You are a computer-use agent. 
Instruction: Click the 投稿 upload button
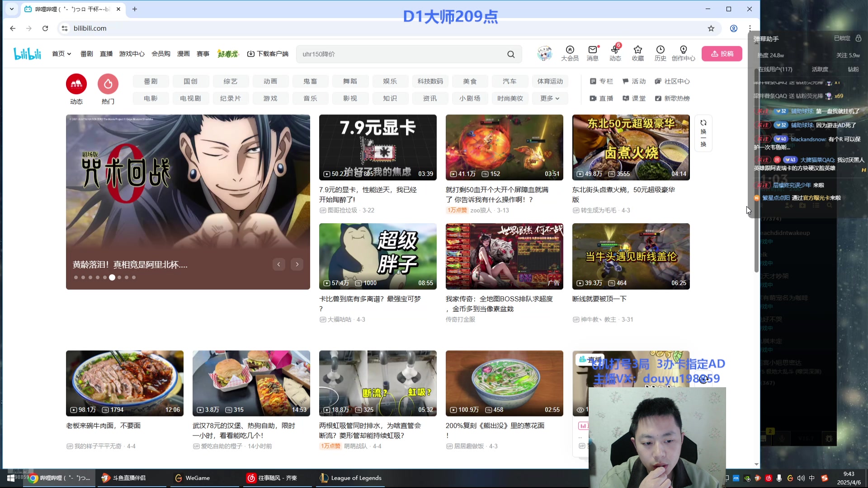722,54
